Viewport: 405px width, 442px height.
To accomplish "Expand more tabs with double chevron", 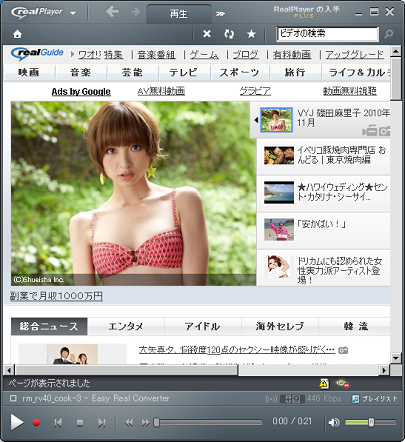I will click(x=220, y=14).
